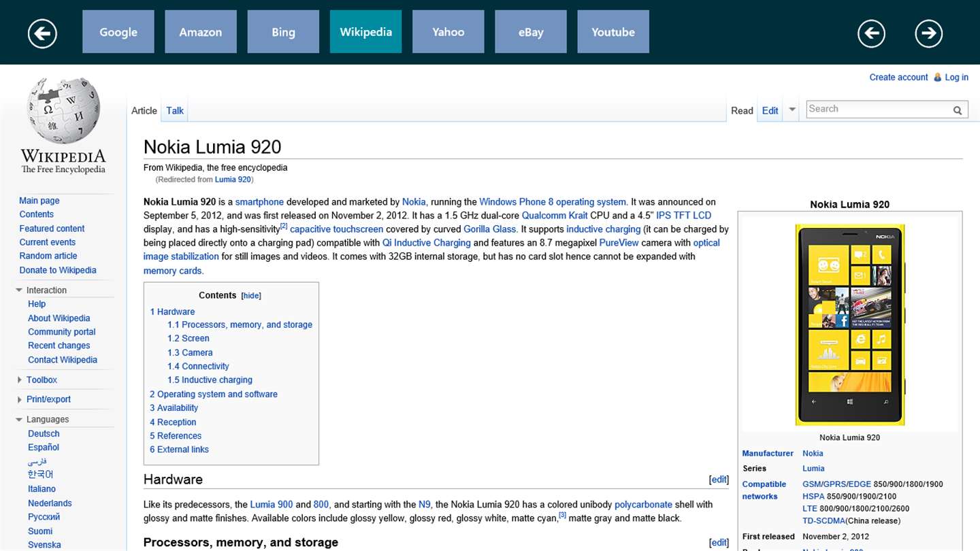Jump to 1.3 Camera in contents

click(x=190, y=352)
